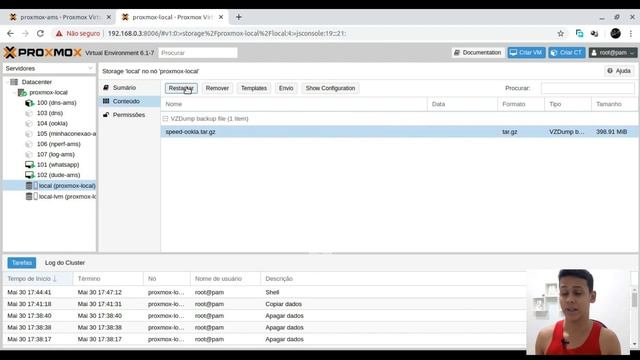Click storage icon for local (proxmox-local)
The width and height of the screenshot is (640, 360).
32,186
